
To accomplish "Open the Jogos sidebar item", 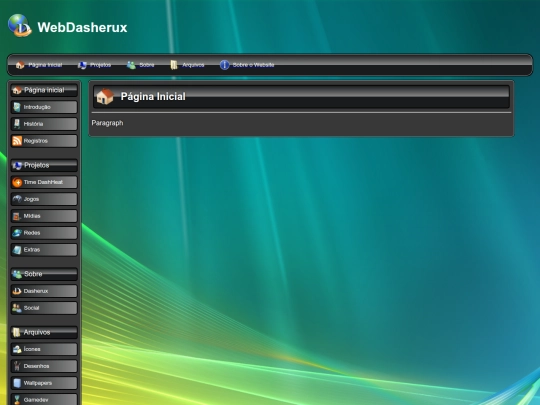I will coord(44,199).
